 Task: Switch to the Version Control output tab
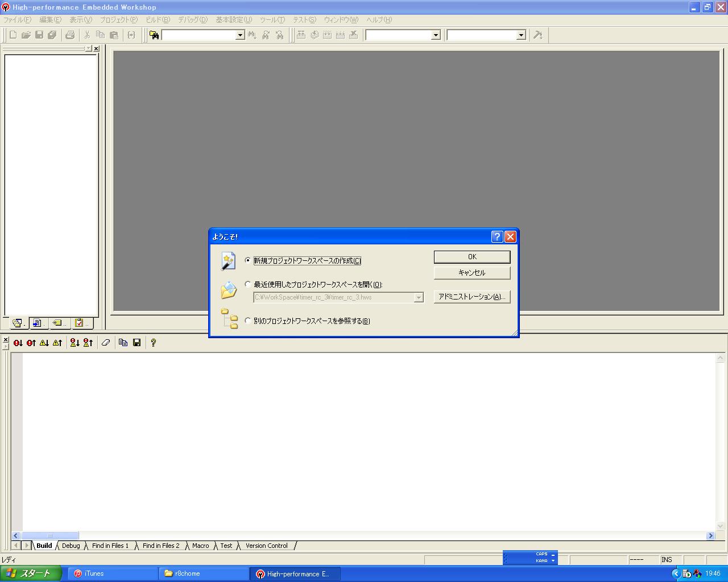point(266,546)
